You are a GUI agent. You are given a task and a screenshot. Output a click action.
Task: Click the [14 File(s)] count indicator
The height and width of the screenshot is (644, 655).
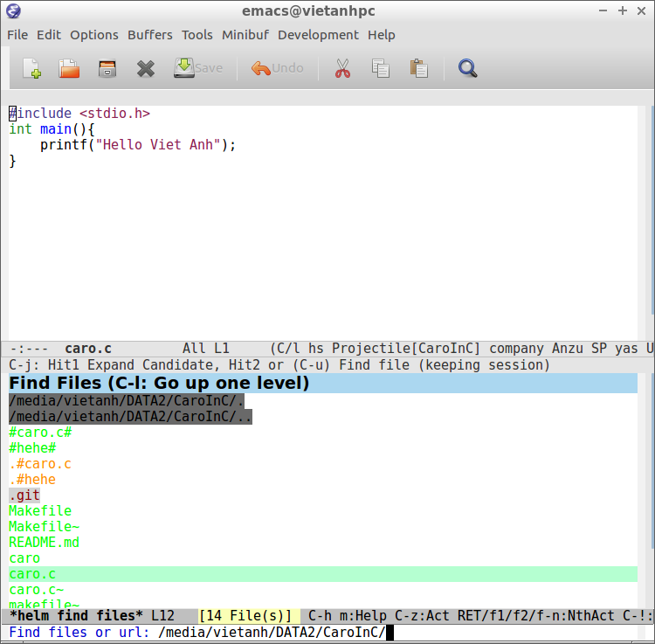click(x=245, y=616)
